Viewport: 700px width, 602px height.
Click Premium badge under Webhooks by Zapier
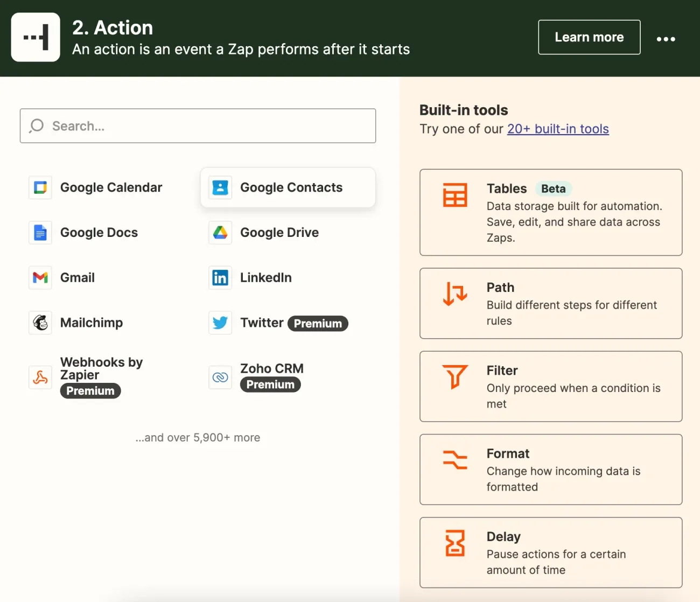90,391
